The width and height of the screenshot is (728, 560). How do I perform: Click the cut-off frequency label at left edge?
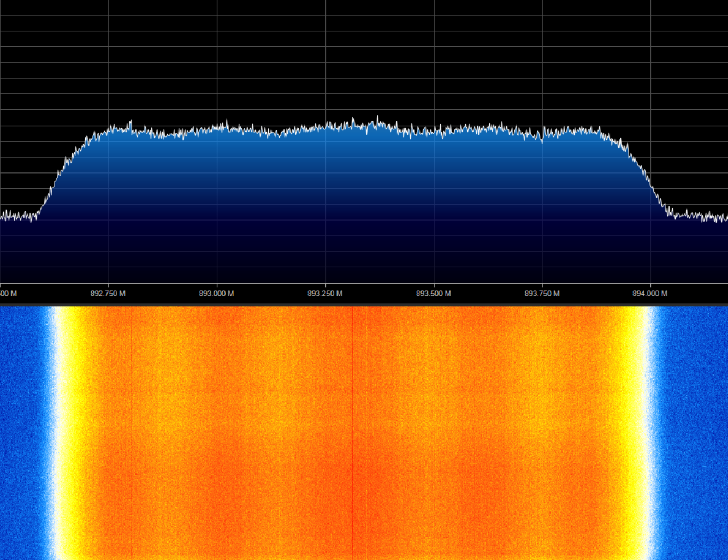[x=8, y=294]
